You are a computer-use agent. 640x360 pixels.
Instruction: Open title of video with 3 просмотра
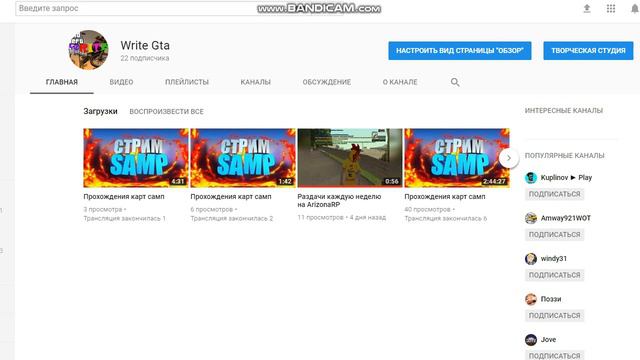tap(124, 196)
